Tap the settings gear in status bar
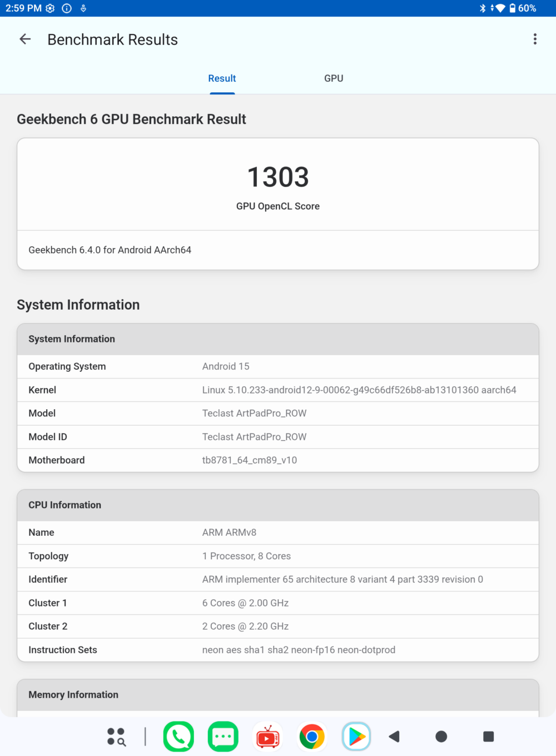 pyautogui.click(x=50, y=8)
